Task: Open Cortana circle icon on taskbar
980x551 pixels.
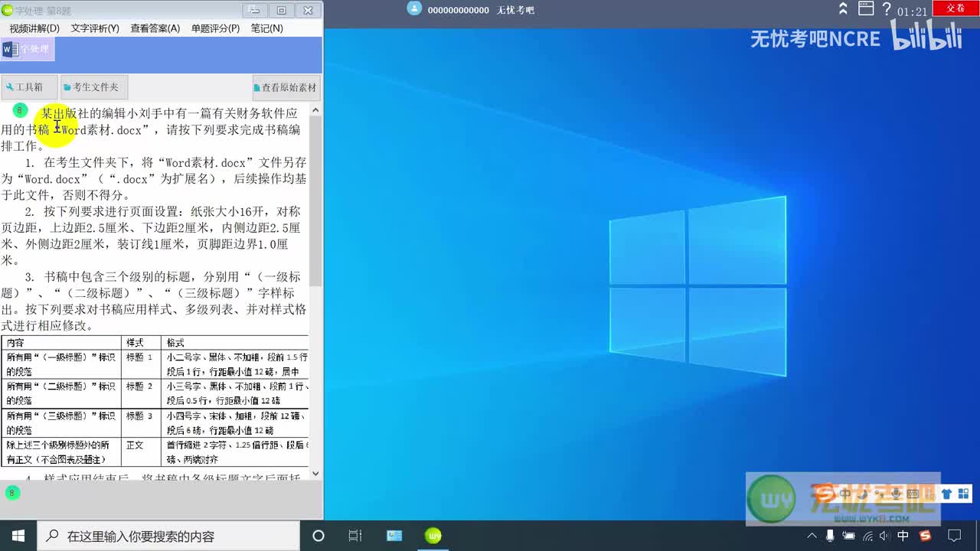Action: coord(318,536)
